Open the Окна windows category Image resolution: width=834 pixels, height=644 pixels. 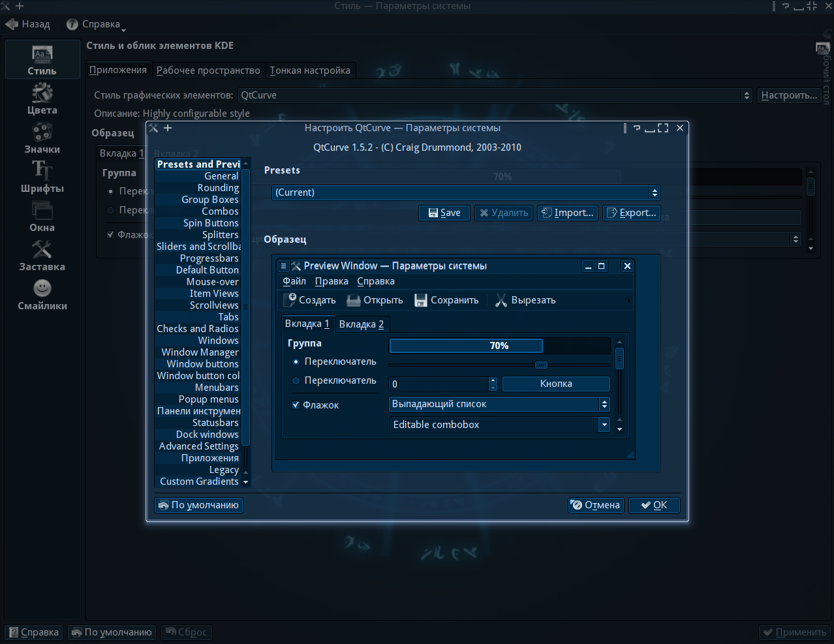pyautogui.click(x=42, y=216)
